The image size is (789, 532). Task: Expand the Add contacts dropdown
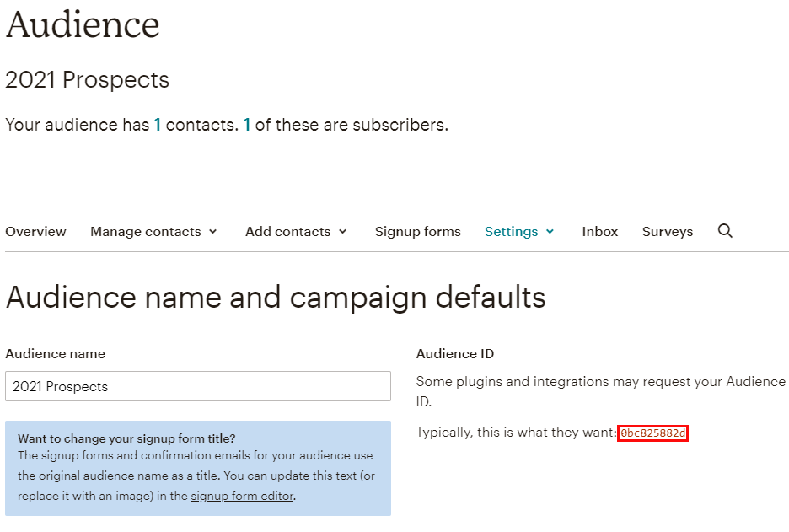[x=342, y=231]
